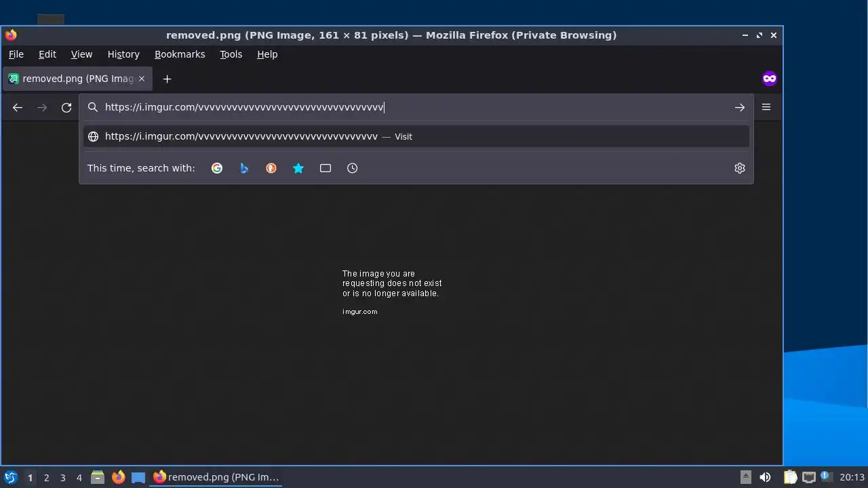Search this time with DuckDuckGo
This screenshot has height=488, width=868.
point(271,168)
